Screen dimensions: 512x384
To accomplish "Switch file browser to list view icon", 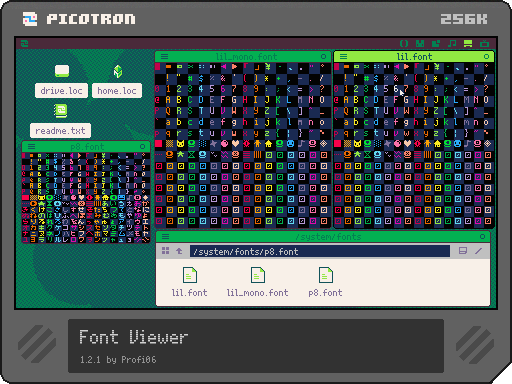I will point(463,251).
